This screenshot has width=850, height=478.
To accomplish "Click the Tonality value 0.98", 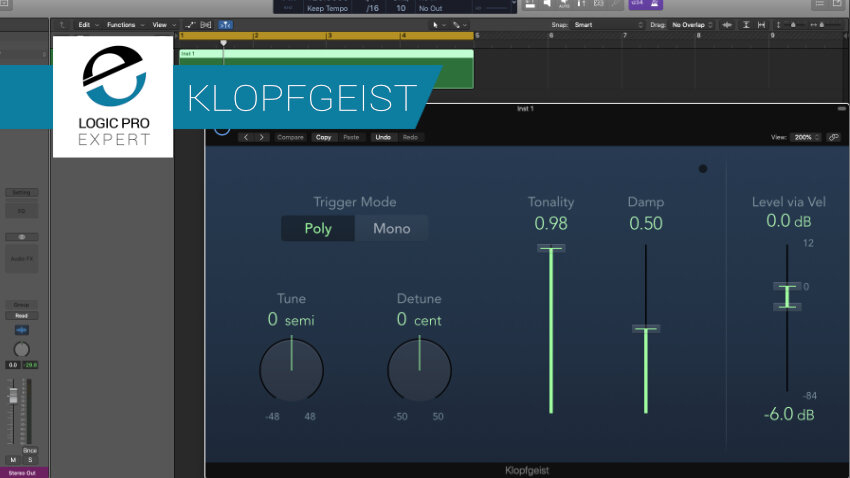I will (x=551, y=223).
